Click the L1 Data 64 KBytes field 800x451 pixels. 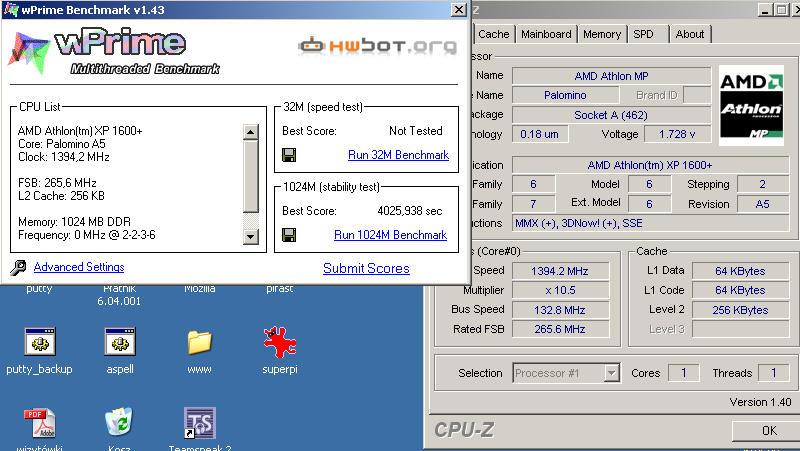point(740,271)
